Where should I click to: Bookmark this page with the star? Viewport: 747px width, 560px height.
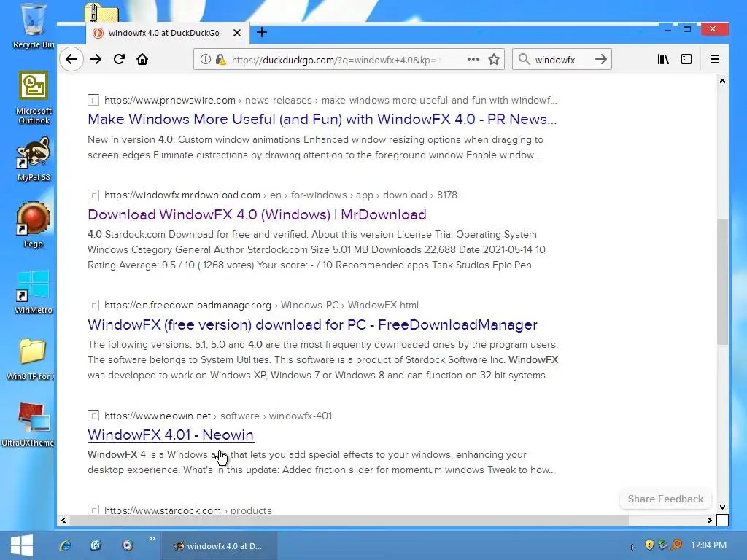[x=494, y=60]
